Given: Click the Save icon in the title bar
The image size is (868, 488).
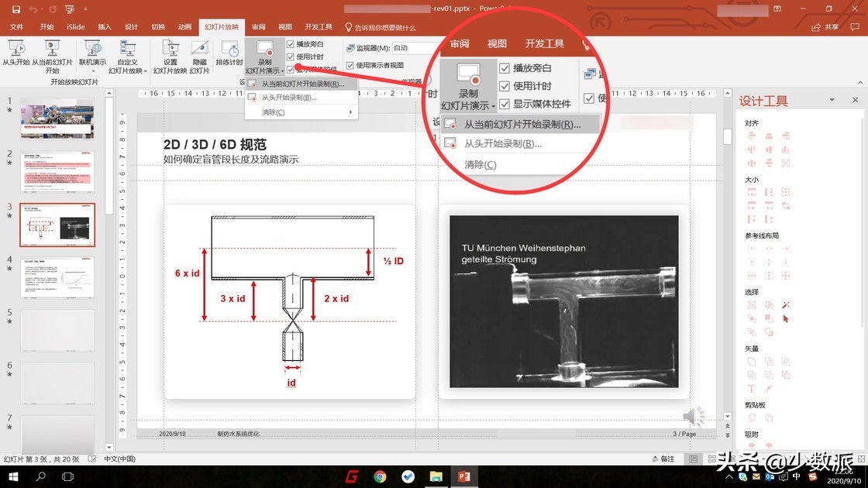Looking at the screenshot, I should pyautogui.click(x=15, y=9).
